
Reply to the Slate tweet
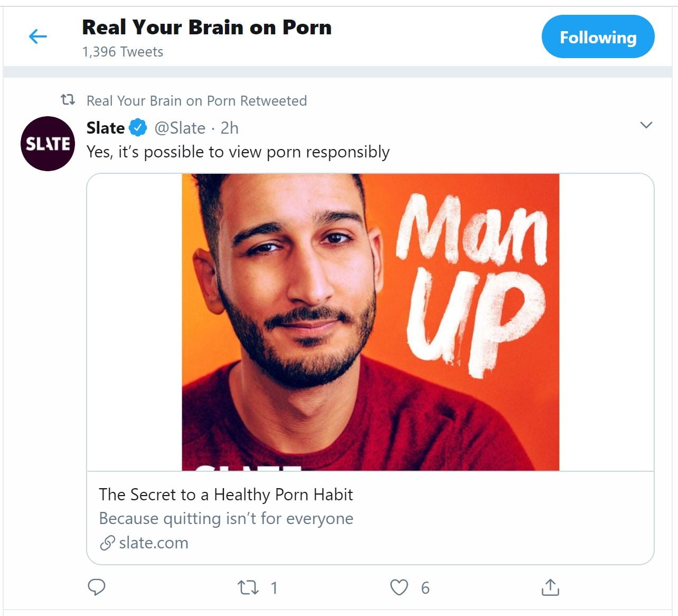tap(97, 587)
